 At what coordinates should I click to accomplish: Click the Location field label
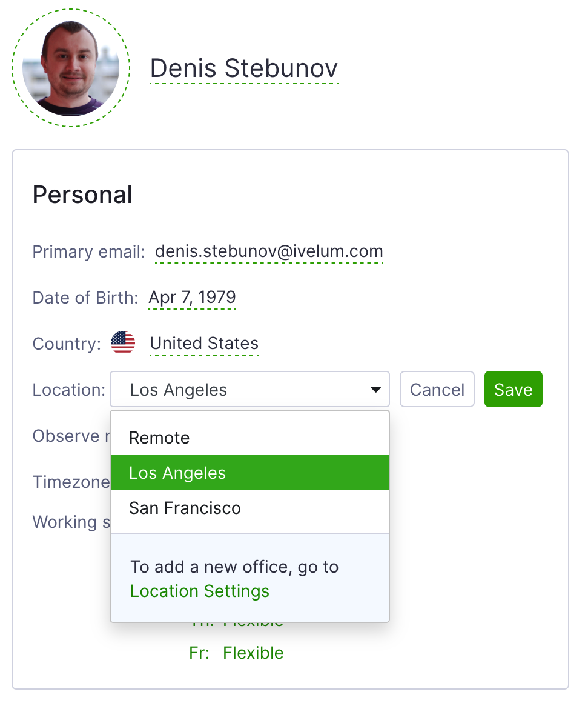[69, 390]
